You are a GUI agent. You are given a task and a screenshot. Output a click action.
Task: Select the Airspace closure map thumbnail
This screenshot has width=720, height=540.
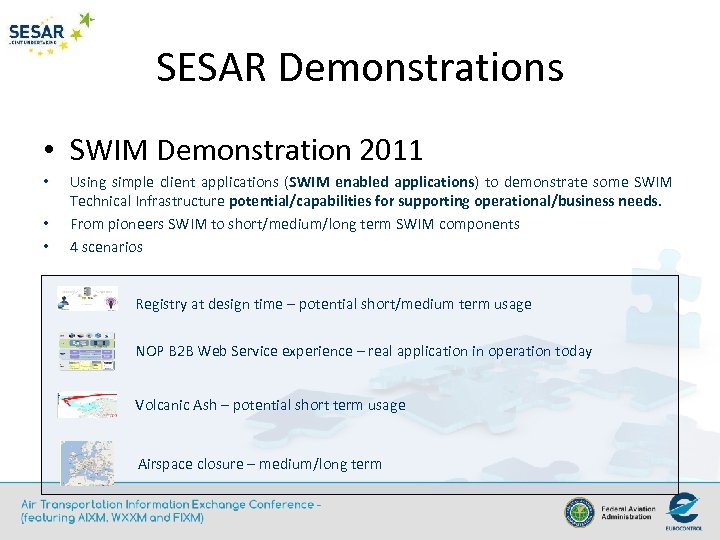point(87,463)
